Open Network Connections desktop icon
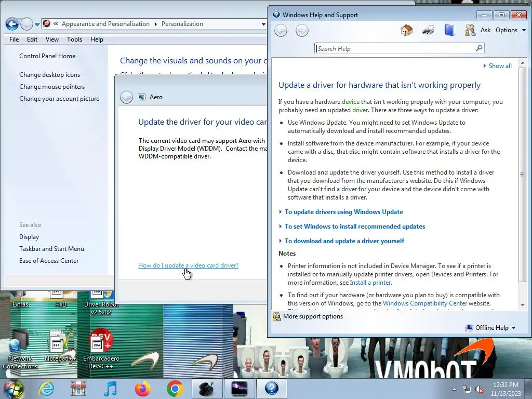The width and height of the screenshot is (532, 399). pos(20,349)
